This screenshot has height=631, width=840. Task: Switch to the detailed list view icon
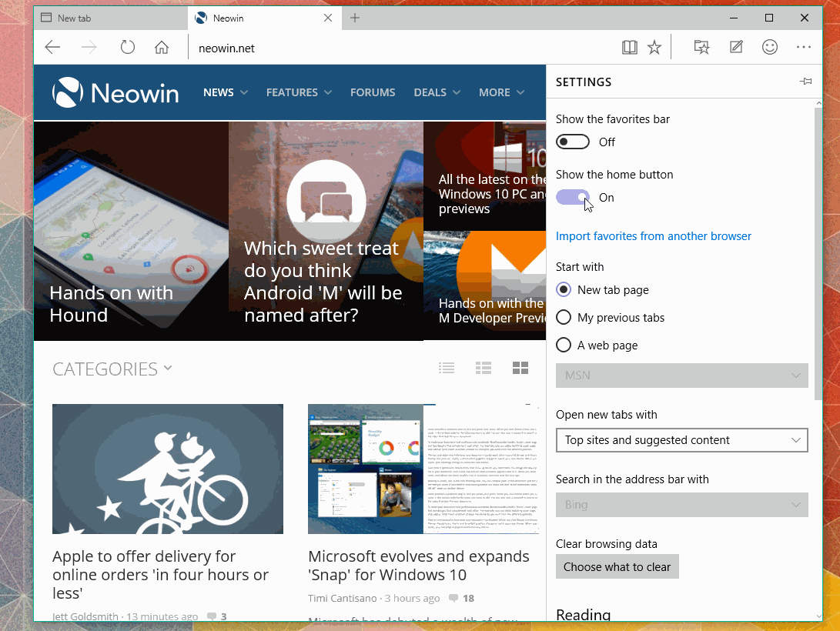[x=484, y=368]
